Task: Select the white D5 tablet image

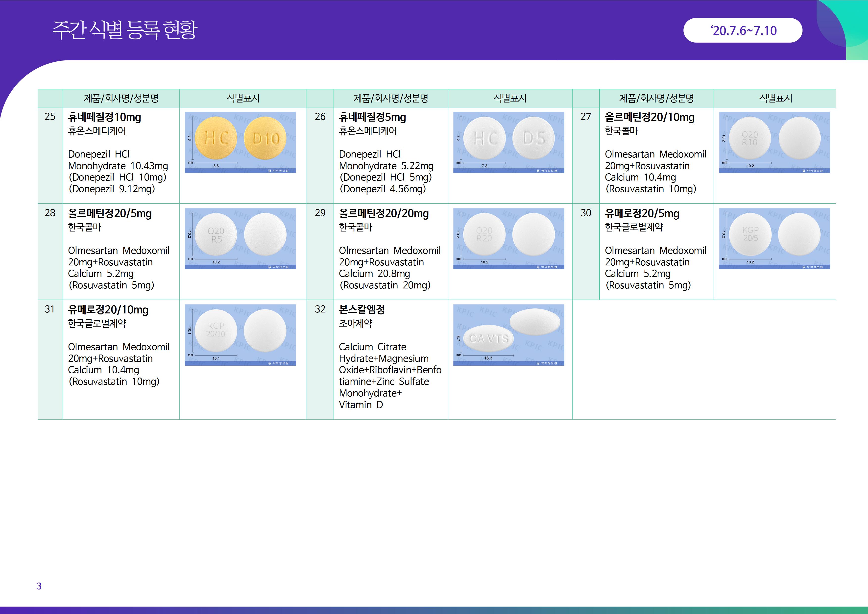Action: pos(533,138)
